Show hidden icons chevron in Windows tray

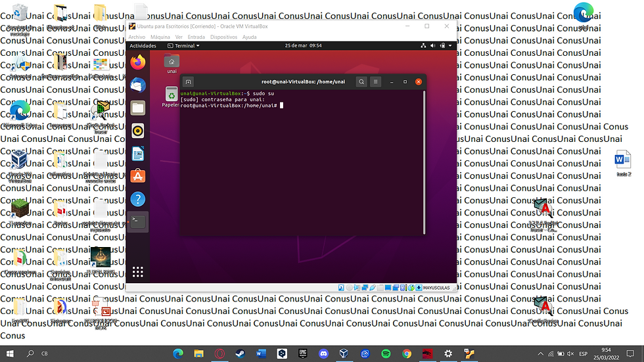coord(540,354)
